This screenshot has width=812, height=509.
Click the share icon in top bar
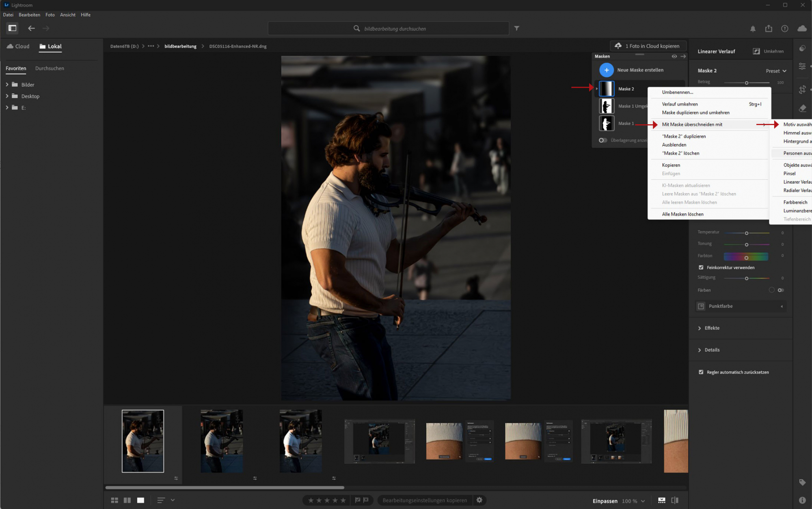[768, 28]
